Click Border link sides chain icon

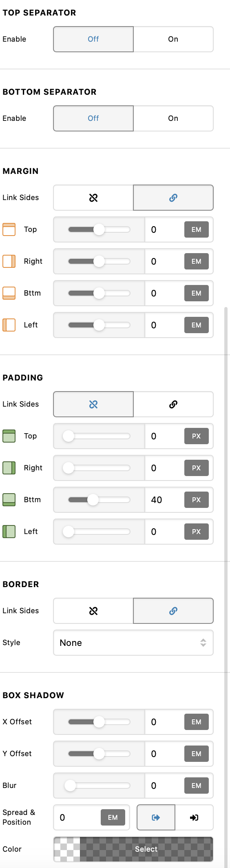coord(173,611)
